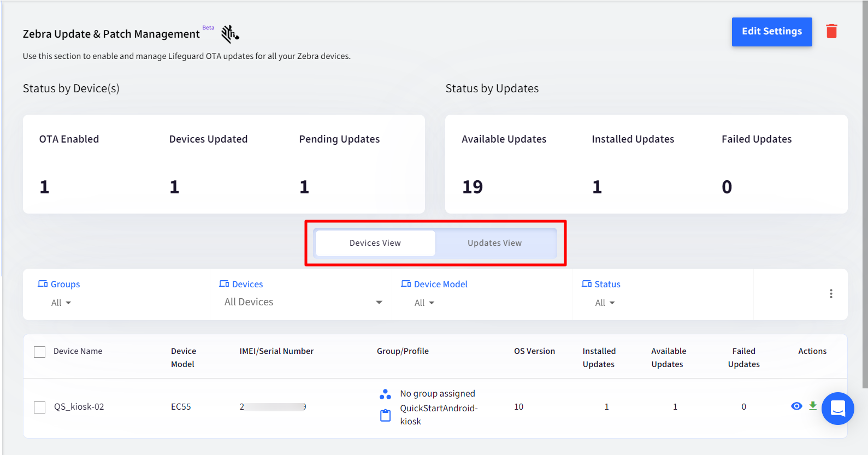
Task: Select all devices header checkbox
Action: 40,352
